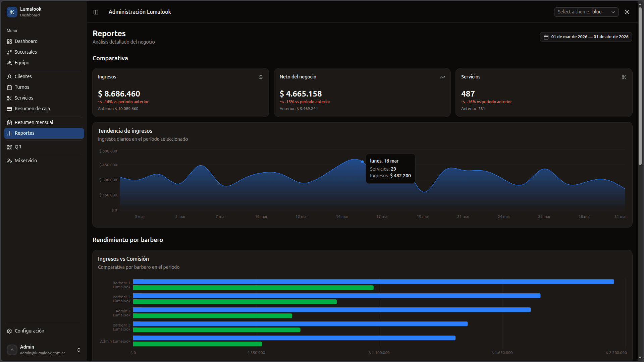Open Turnos from the menu
Viewport: 644px width, 362px height.
[x=44, y=87]
